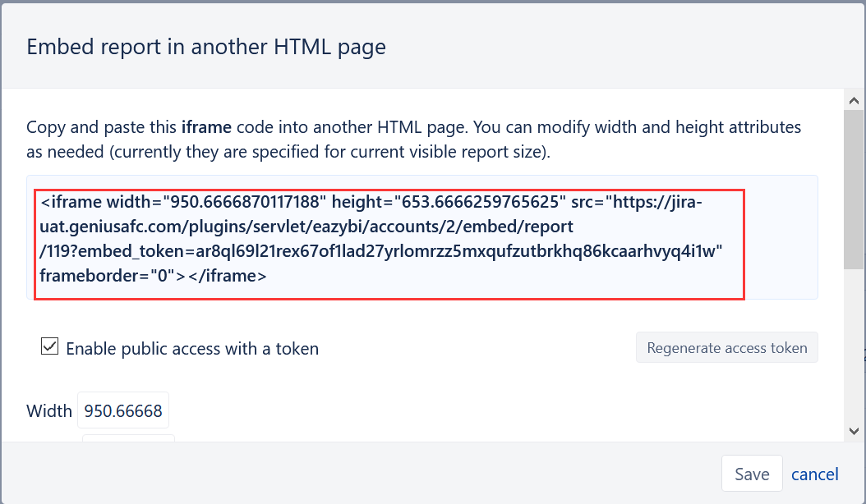
Task: Click the cancel link
Action: click(x=814, y=474)
